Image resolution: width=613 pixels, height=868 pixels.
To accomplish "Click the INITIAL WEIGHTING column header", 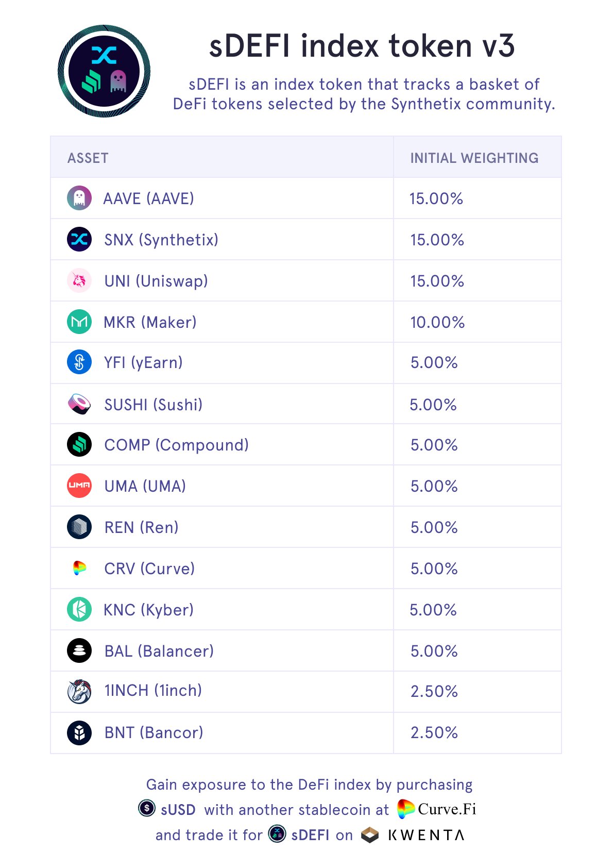I will (x=474, y=158).
